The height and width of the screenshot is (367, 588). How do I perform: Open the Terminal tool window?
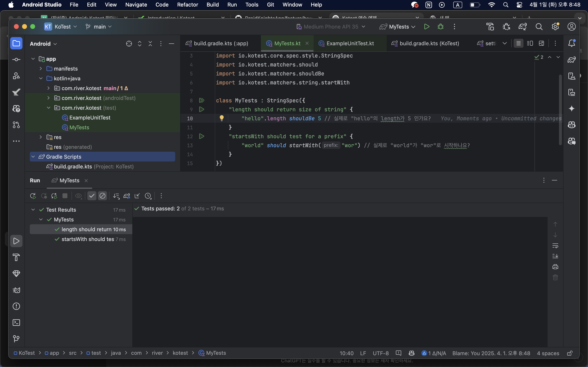click(16, 322)
